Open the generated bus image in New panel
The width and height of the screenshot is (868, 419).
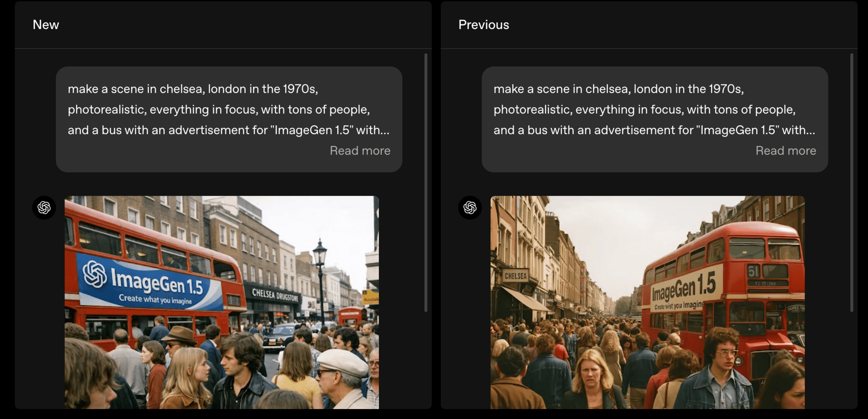coord(222,302)
